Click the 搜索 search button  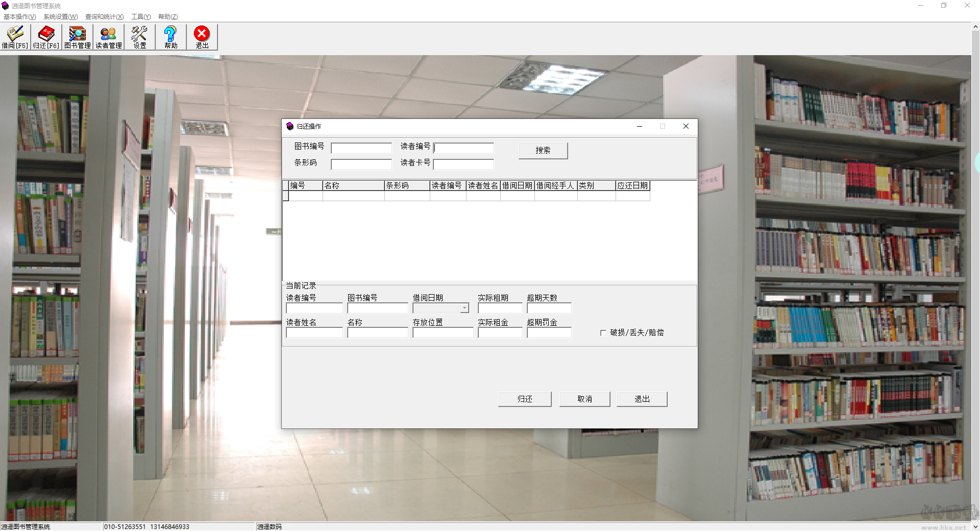(543, 151)
